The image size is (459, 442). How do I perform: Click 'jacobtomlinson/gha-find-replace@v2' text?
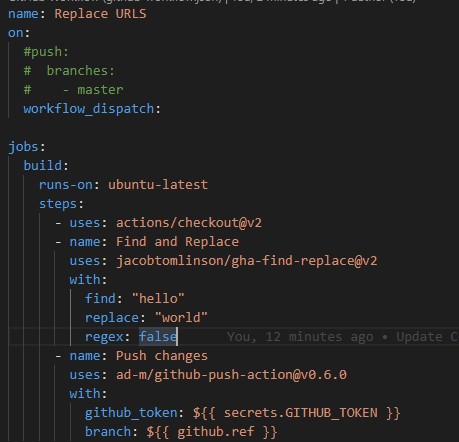pos(247,261)
